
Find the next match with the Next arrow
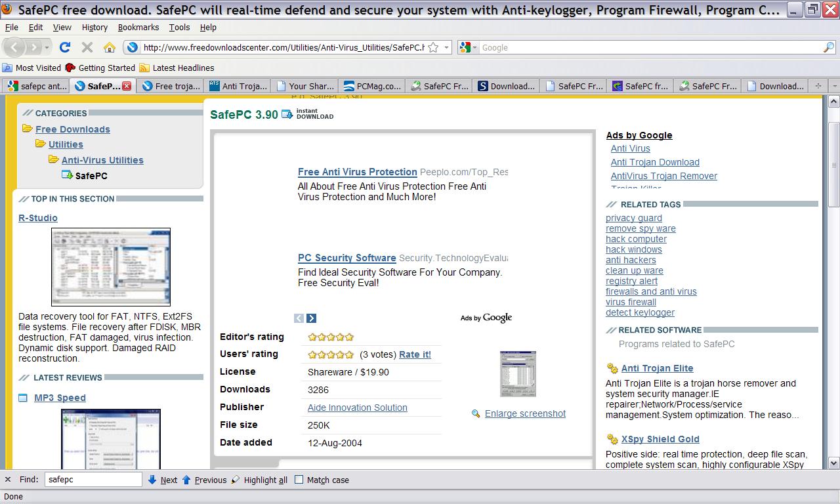click(162, 480)
